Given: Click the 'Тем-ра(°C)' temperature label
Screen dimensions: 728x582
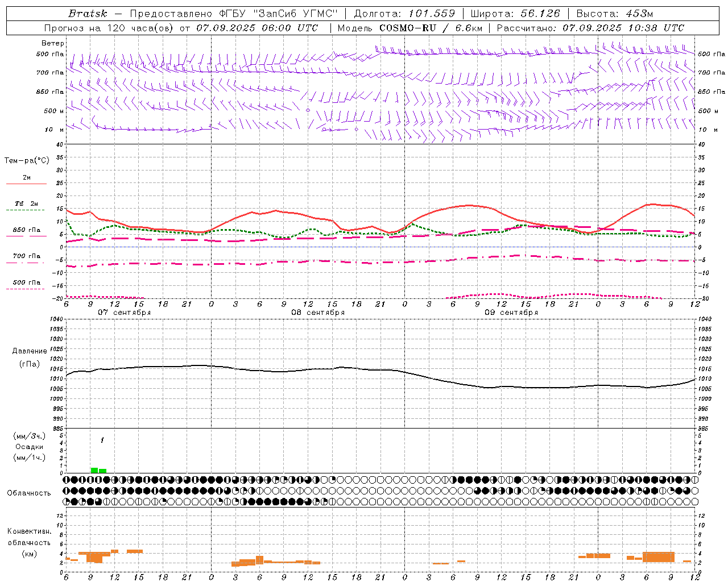Looking at the screenshot, I should pos(27,161).
